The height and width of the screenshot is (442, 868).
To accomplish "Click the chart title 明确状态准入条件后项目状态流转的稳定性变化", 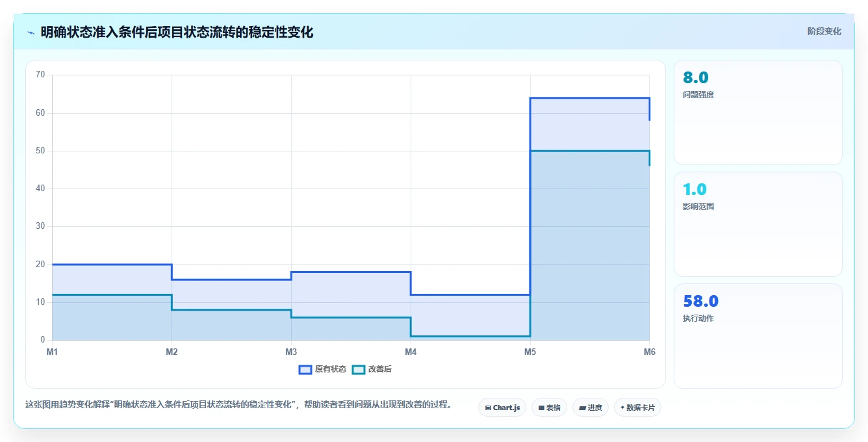I will tap(177, 32).
